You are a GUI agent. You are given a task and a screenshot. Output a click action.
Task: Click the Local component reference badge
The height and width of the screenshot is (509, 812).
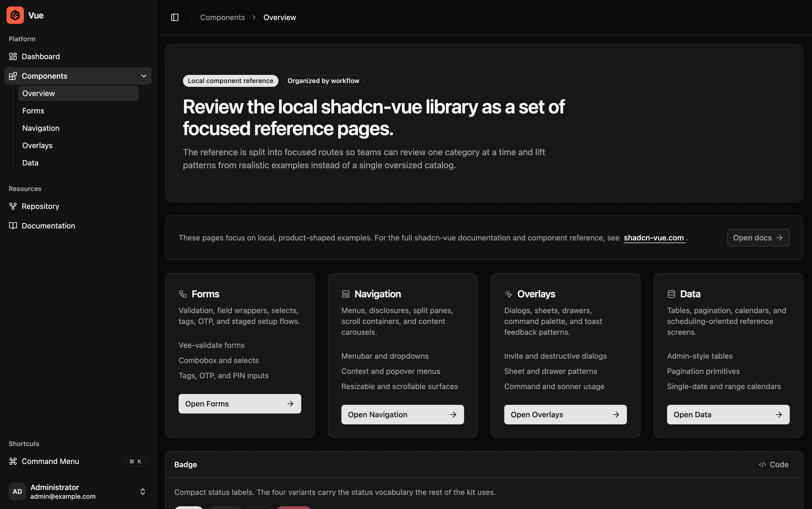coord(231,81)
